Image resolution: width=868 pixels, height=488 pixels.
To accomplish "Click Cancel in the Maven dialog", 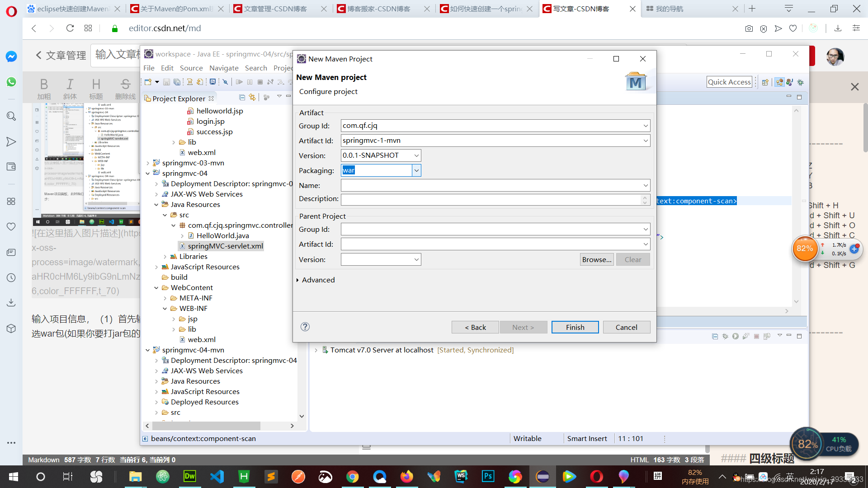I will pyautogui.click(x=627, y=327).
